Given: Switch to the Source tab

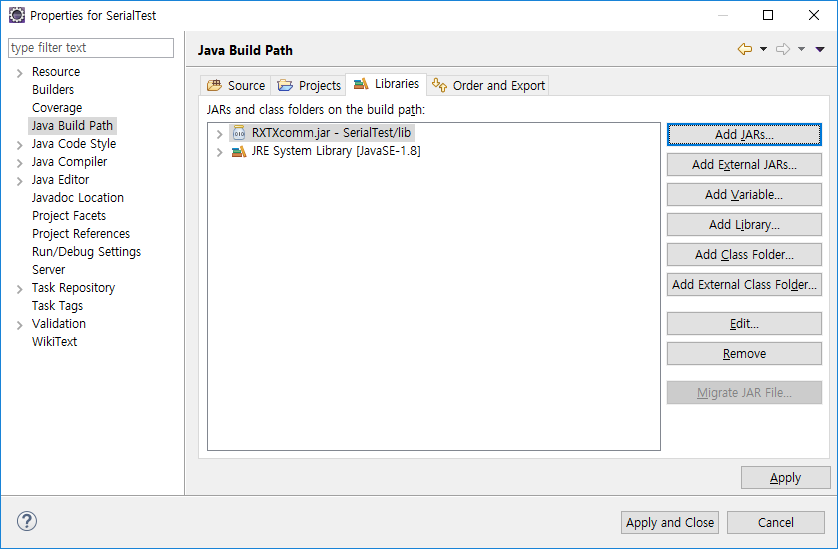Looking at the screenshot, I should pos(236,86).
